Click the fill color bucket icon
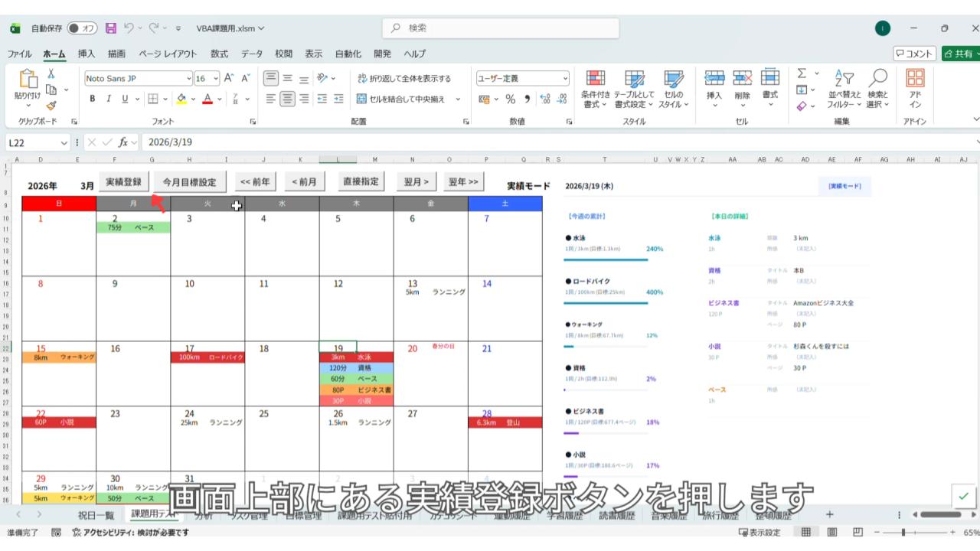The height and width of the screenshot is (551, 980). tap(181, 99)
